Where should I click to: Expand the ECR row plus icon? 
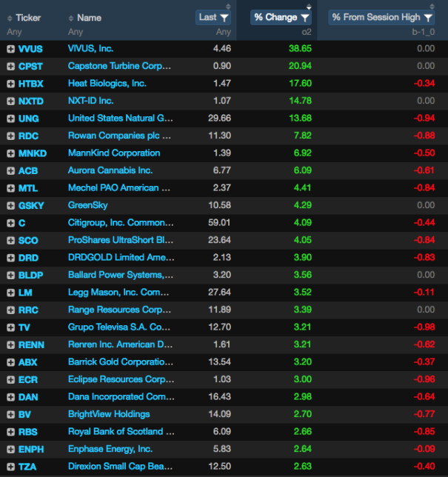[x=10, y=380]
